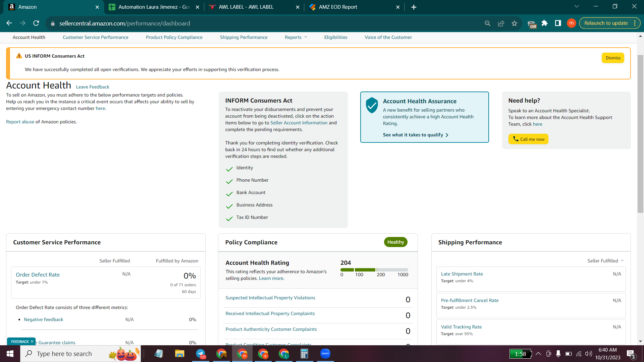The image size is (644, 362).
Task: Open the Account Health menu item
Action: click(29, 37)
